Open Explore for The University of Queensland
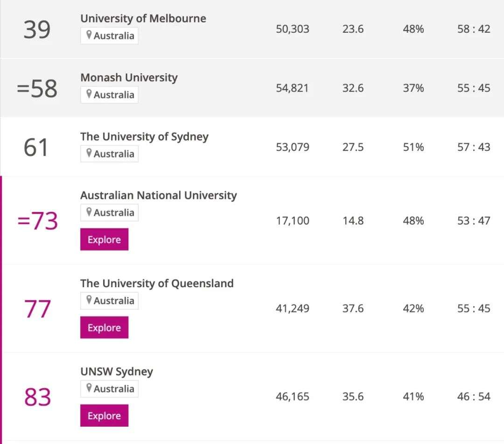Screen dimensions: 504x444 tap(104, 327)
